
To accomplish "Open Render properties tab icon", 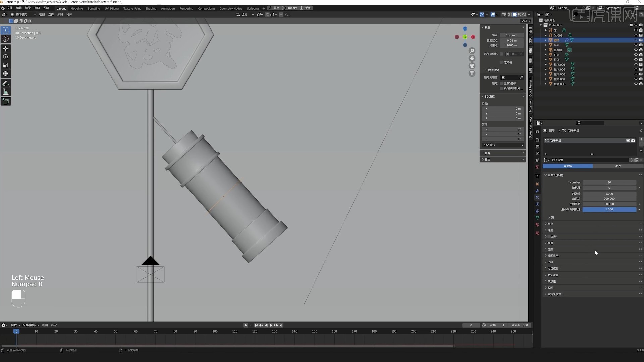I will tap(537, 140).
